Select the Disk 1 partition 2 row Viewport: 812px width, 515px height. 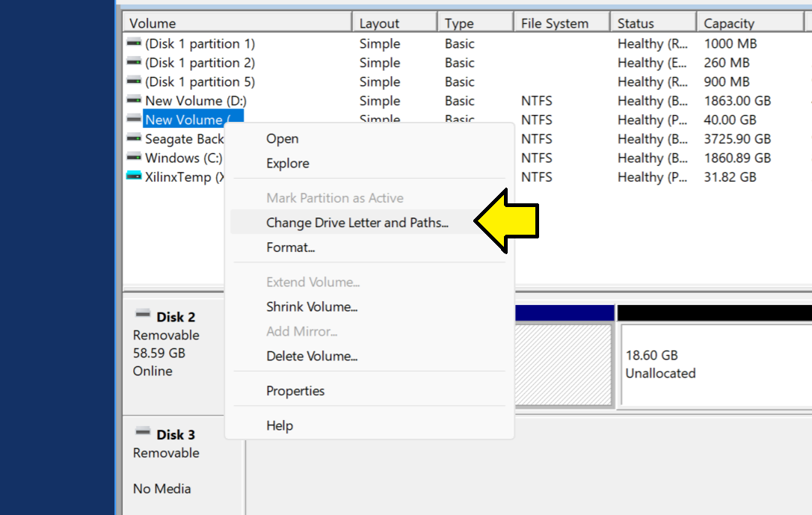200,63
